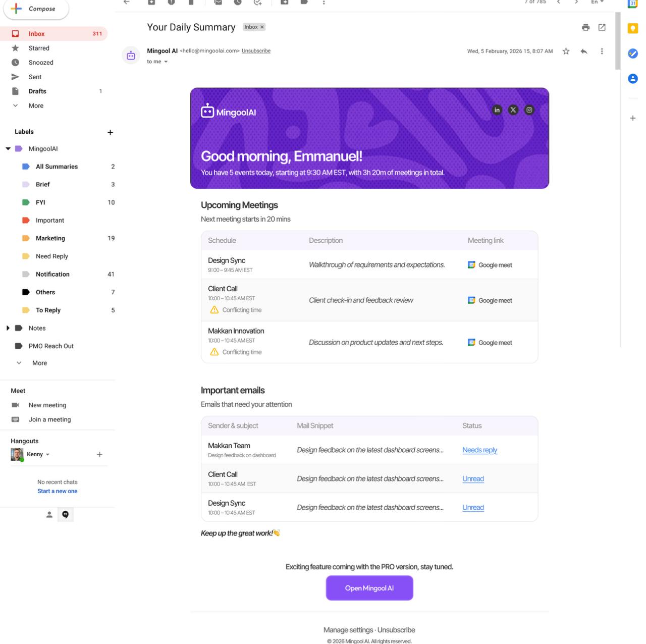The height and width of the screenshot is (644, 646).
Task: Show recipient details dropdown next to 'to me'
Action: point(166,62)
